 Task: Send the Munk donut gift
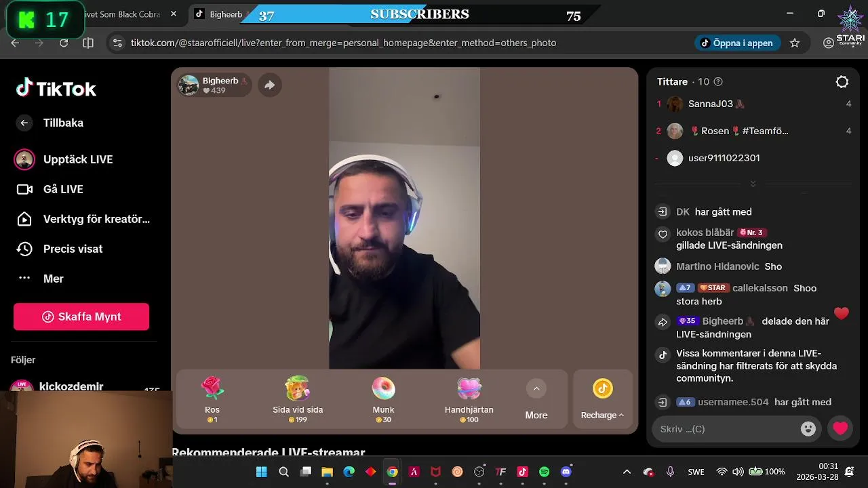click(x=383, y=399)
